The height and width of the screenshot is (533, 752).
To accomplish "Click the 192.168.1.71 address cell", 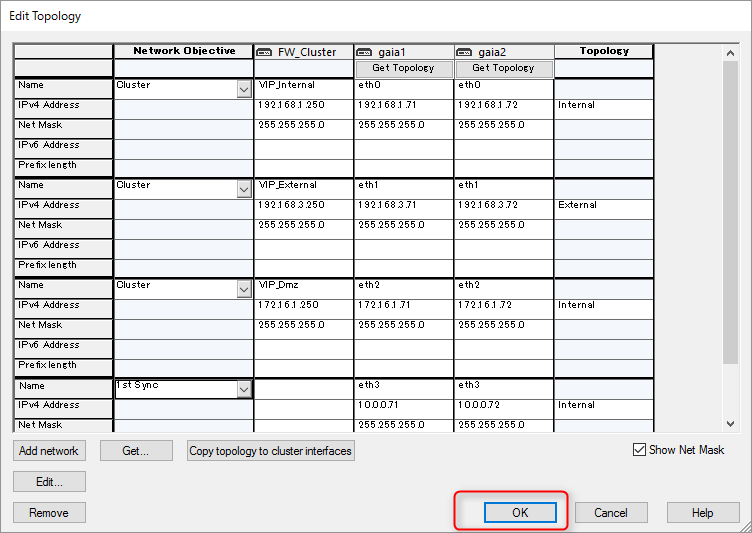I will coord(404,109).
